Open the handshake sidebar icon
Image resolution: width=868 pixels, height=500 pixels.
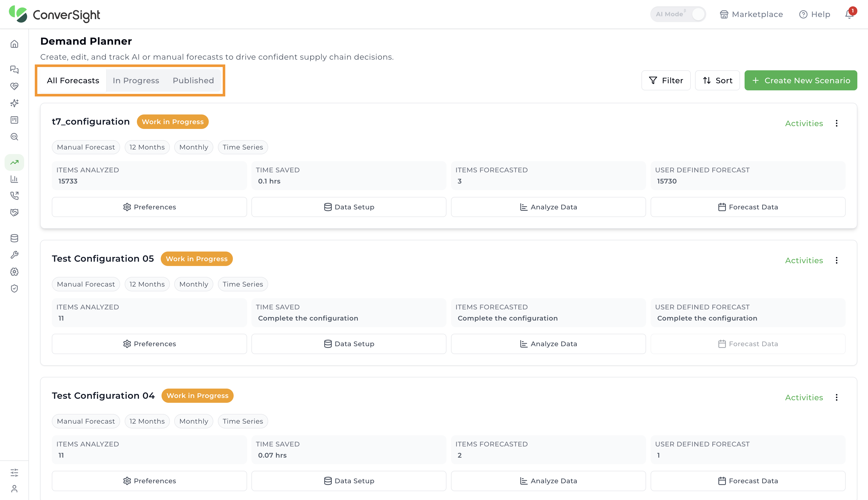pyautogui.click(x=14, y=213)
